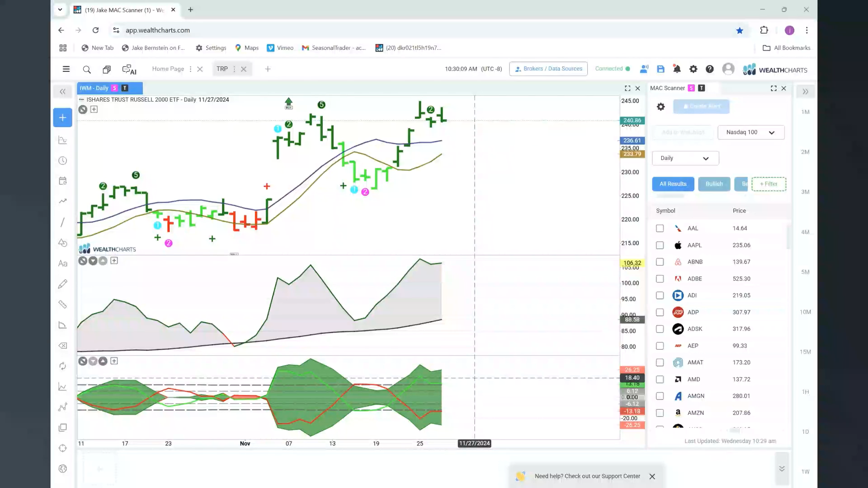Select the Aa text annotation tool
868x488 pixels.
63,263
